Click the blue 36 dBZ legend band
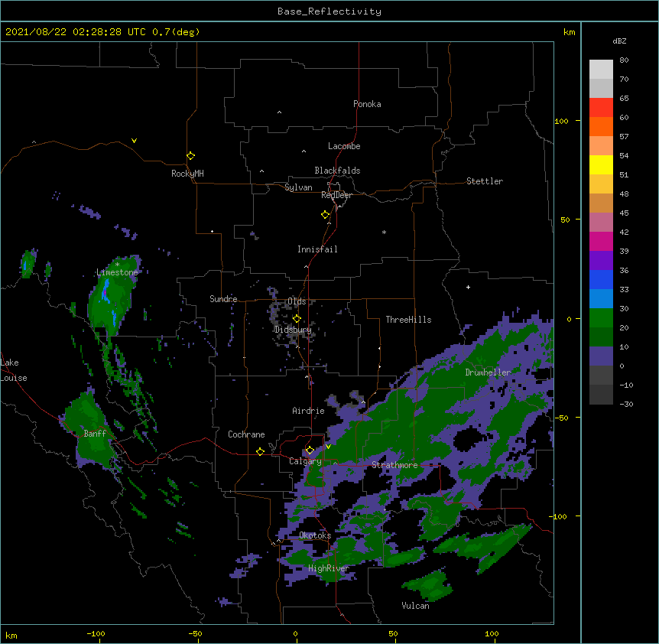Screen dimensions: 659x644 coord(601,279)
